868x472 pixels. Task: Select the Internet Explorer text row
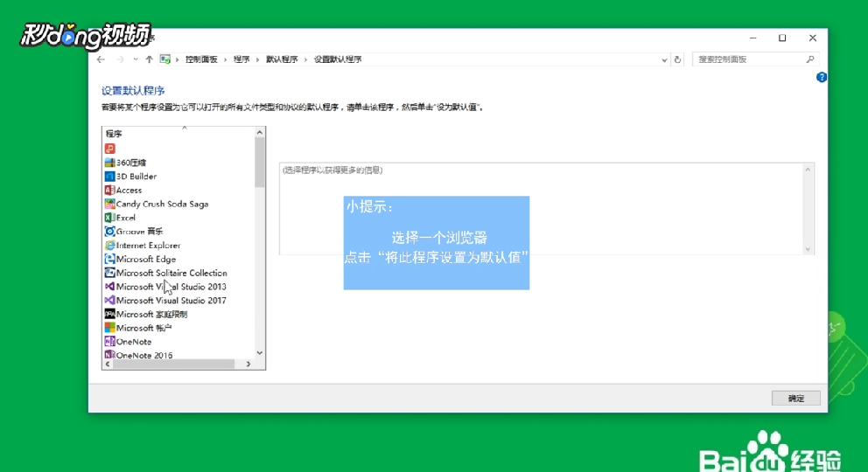pyautogui.click(x=149, y=246)
